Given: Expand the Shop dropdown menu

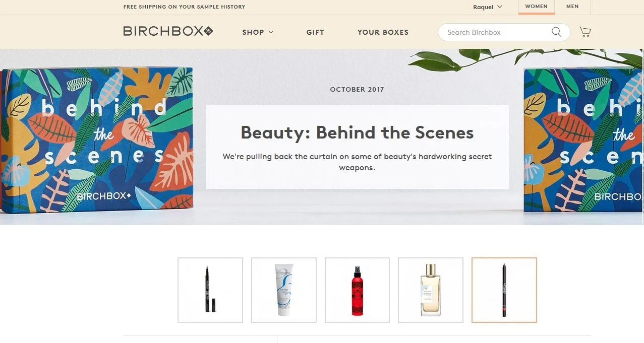Looking at the screenshot, I should click(258, 32).
